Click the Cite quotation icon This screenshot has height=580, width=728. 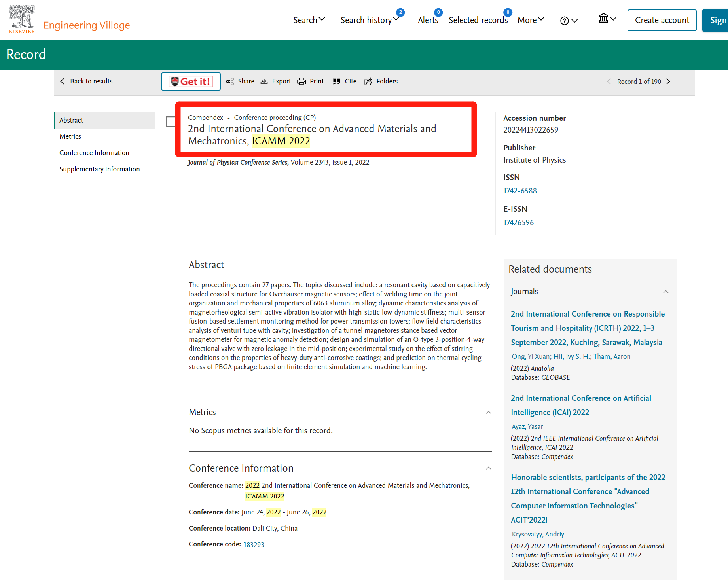(336, 82)
